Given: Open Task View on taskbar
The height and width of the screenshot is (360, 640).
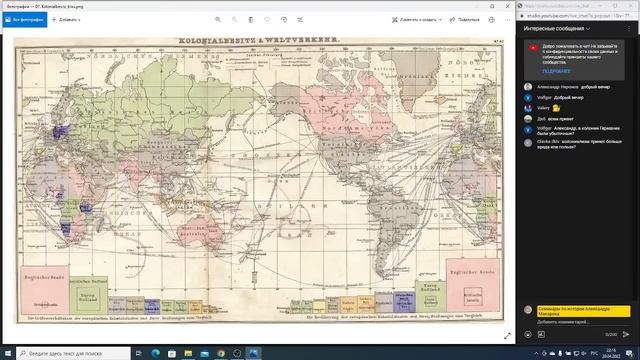Looking at the screenshot, I should 138,353.
